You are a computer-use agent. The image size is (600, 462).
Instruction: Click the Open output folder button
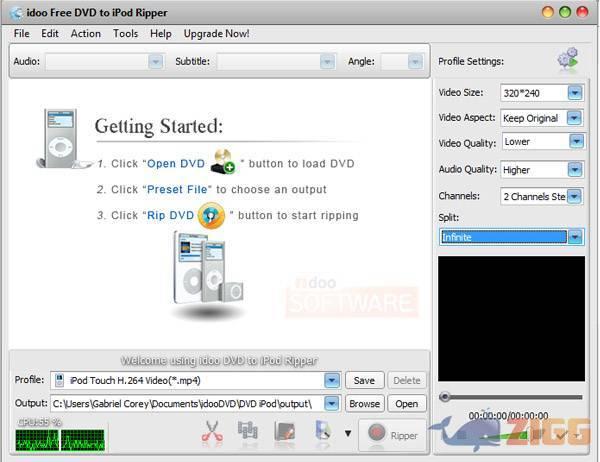coord(407,404)
